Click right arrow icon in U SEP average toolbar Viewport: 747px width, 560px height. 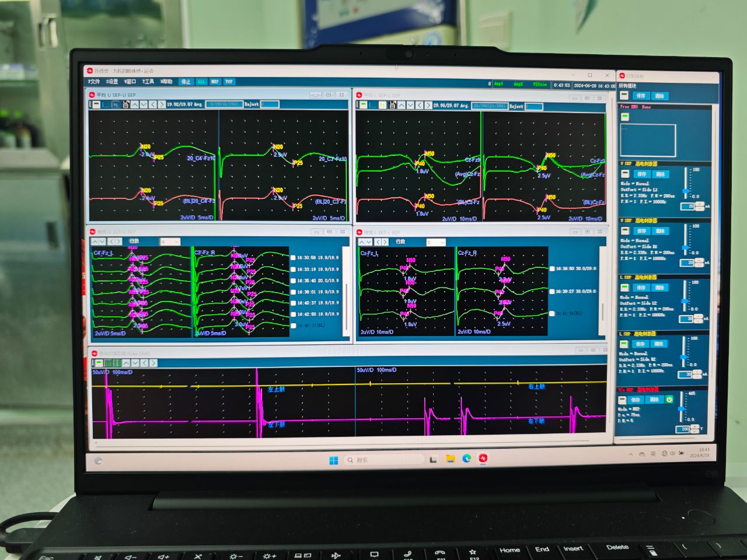click(162, 104)
